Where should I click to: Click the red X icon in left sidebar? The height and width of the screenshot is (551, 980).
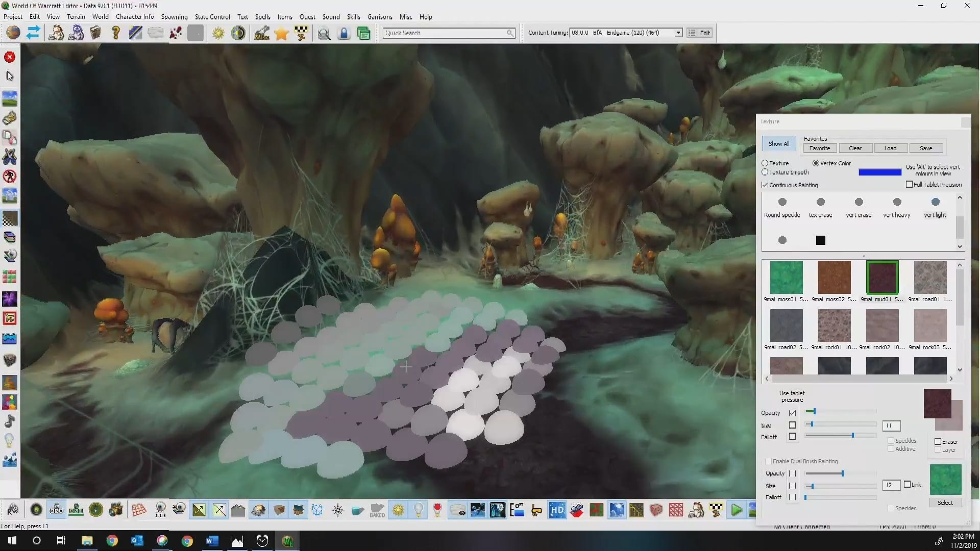click(10, 57)
